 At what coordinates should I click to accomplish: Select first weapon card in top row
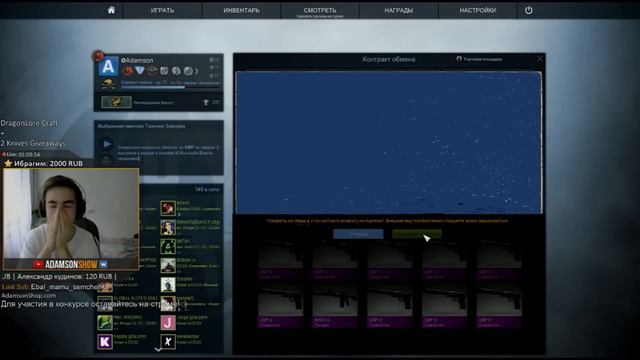tap(280, 260)
